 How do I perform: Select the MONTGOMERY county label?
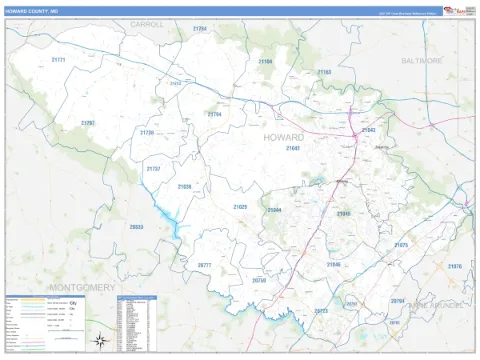pos(82,287)
